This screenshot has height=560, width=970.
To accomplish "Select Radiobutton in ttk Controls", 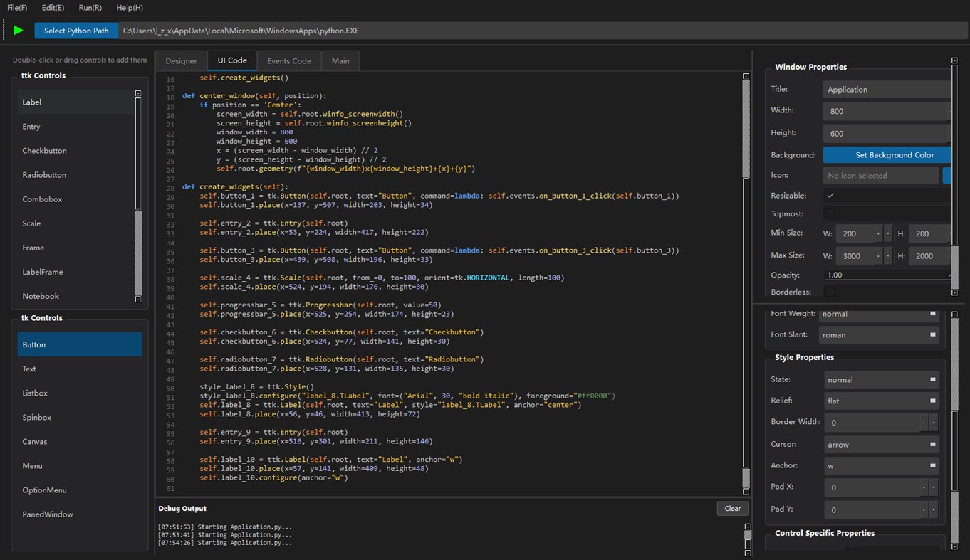I will click(x=75, y=175).
